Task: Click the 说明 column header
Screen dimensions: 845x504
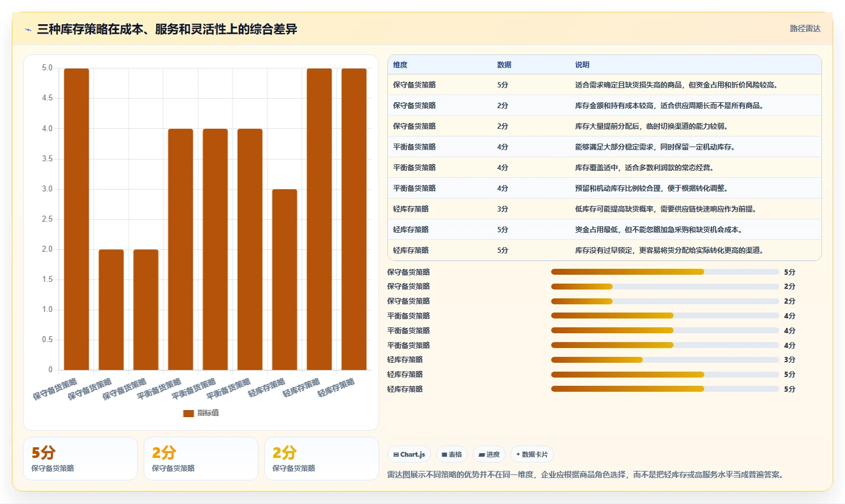Action: pyautogui.click(x=582, y=65)
